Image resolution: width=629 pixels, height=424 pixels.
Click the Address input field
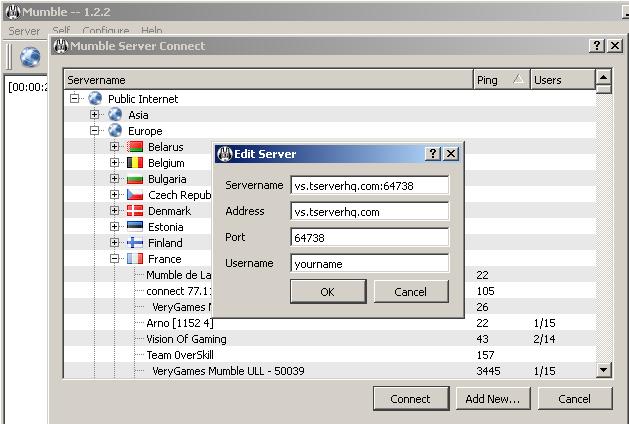(x=369, y=212)
